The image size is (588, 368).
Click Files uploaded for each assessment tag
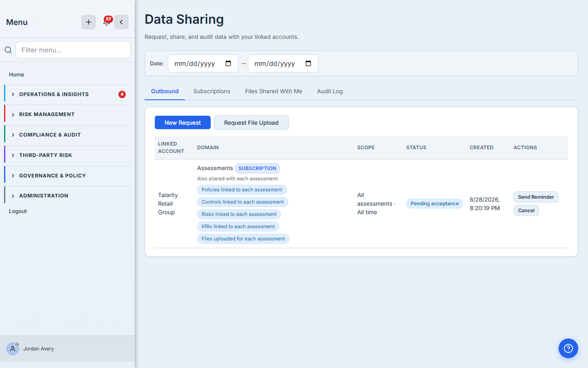pyautogui.click(x=243, y=239)
